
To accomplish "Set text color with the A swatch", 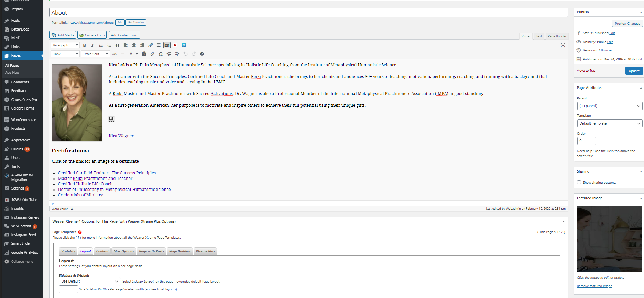I will (x=131, y=54).
